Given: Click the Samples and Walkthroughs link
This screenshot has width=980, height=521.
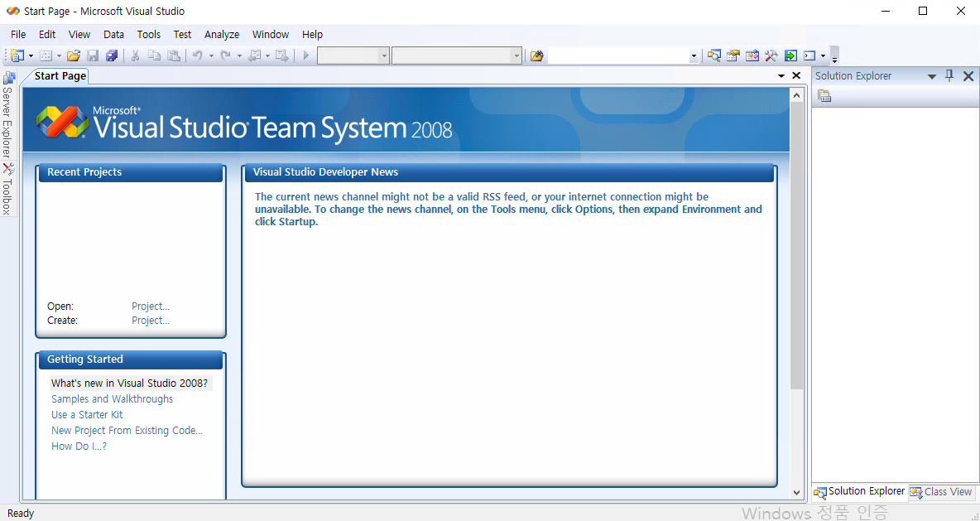Looking at the screenshot, I should pos(112,398).
